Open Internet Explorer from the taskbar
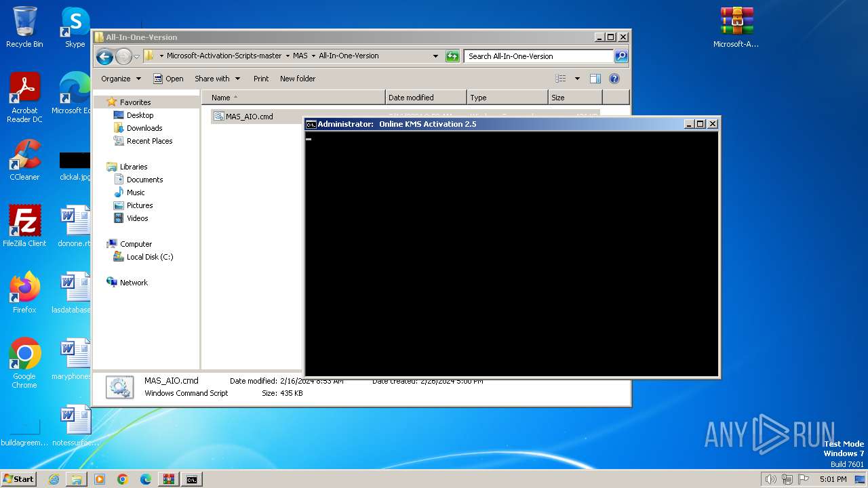This screenshot has width=868, height=488. 54,479
